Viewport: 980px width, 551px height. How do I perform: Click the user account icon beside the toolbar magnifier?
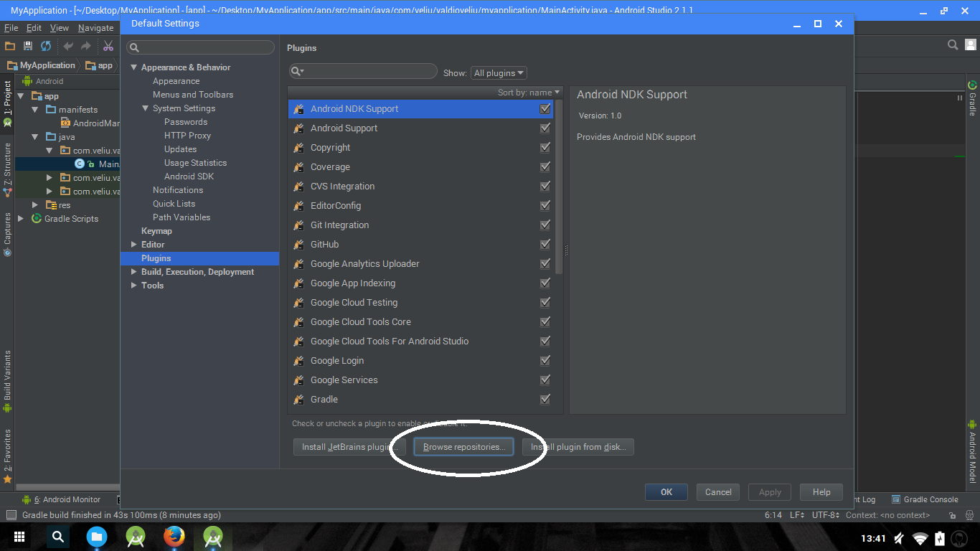[971, 44]
